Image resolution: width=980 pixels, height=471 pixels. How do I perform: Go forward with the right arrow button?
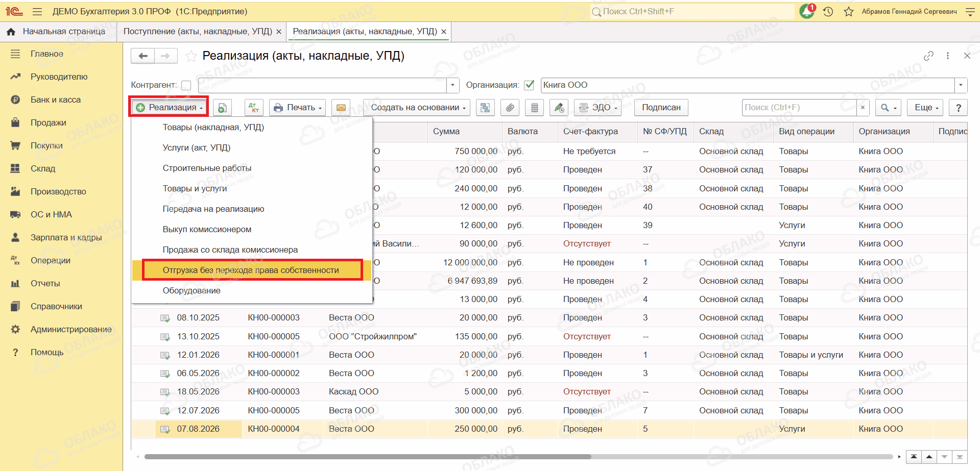(x=165, y=56)
